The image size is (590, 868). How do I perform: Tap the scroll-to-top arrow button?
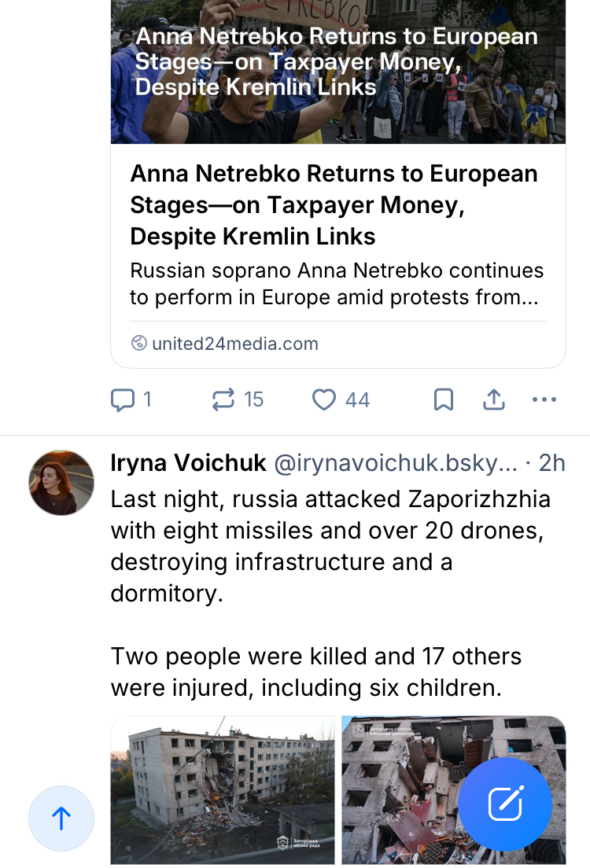click(61, 818)
